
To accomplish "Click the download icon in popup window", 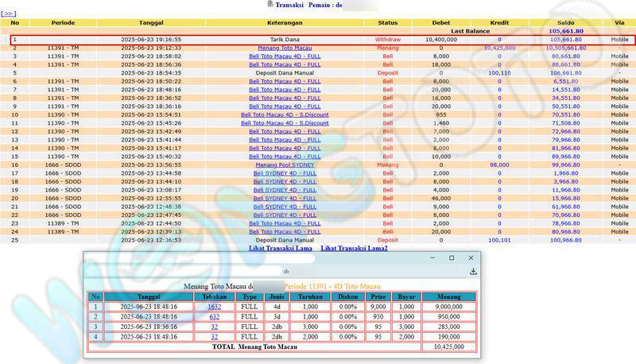I will pyautogui.click(x=473, y=271).
